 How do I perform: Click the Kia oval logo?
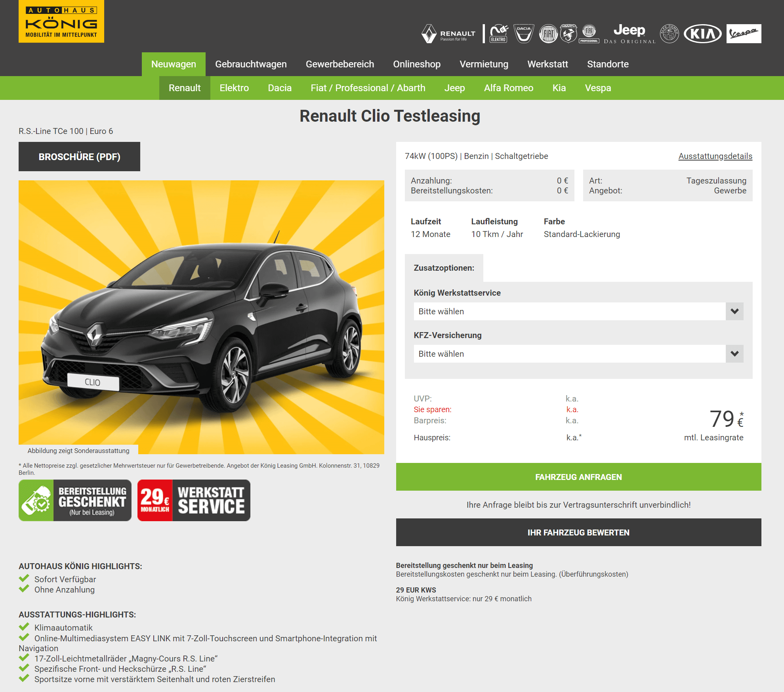pyautogui.click(x=703, y=34)
